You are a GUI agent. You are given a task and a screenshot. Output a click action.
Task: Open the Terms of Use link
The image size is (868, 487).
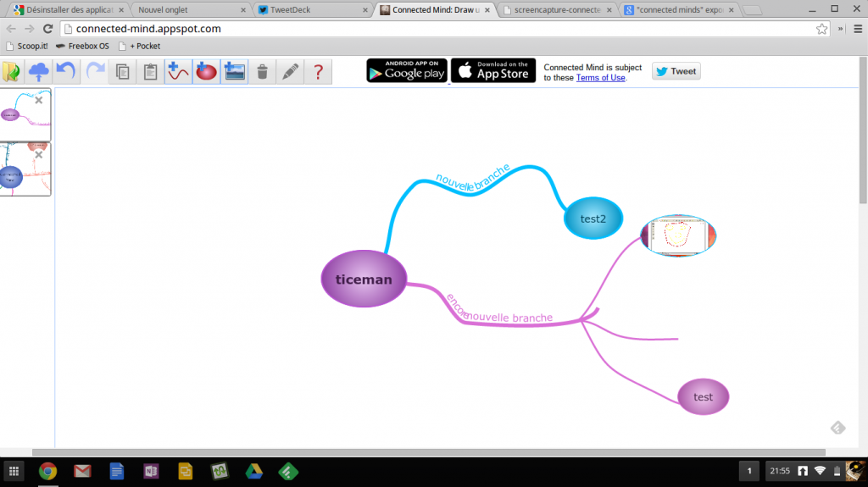pos(600,78)
